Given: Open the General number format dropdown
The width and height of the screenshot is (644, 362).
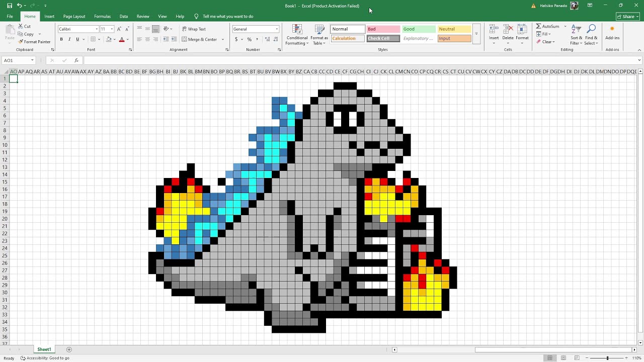Looking at the screenshot, I should pyautogui.click(x=277, y=29).
